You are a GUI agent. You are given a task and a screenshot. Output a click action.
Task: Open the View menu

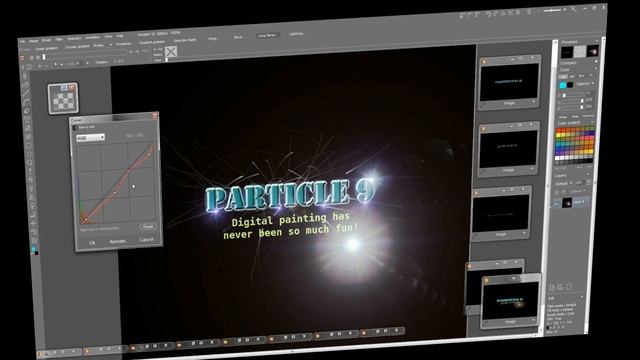point(108,36)
